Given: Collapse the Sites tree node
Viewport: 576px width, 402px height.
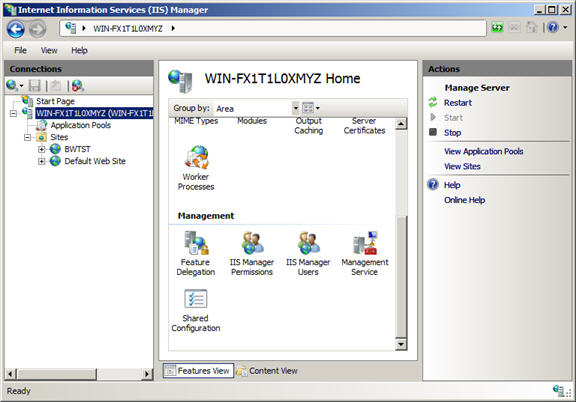Looking at the screenshot, I should click(28, 137).
